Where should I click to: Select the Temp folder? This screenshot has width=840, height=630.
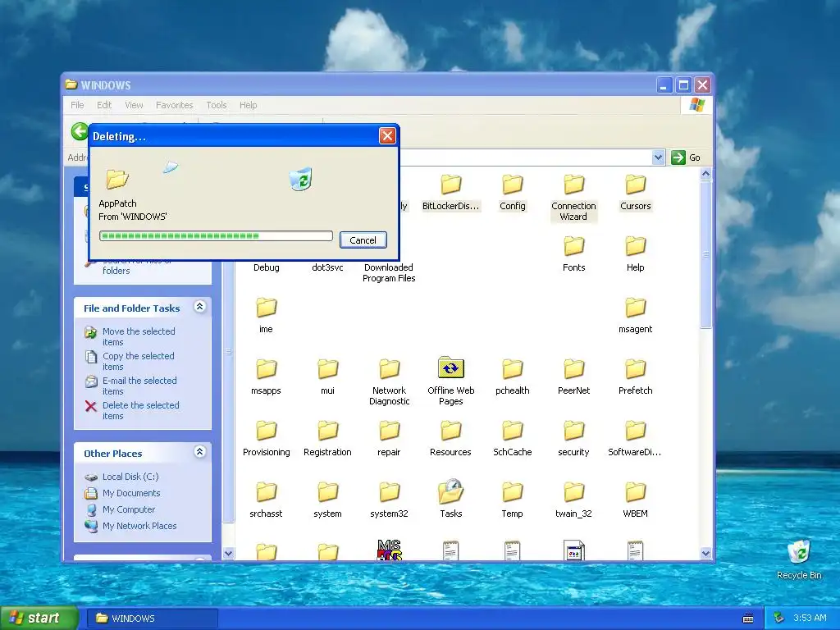[x=512, y=500]
